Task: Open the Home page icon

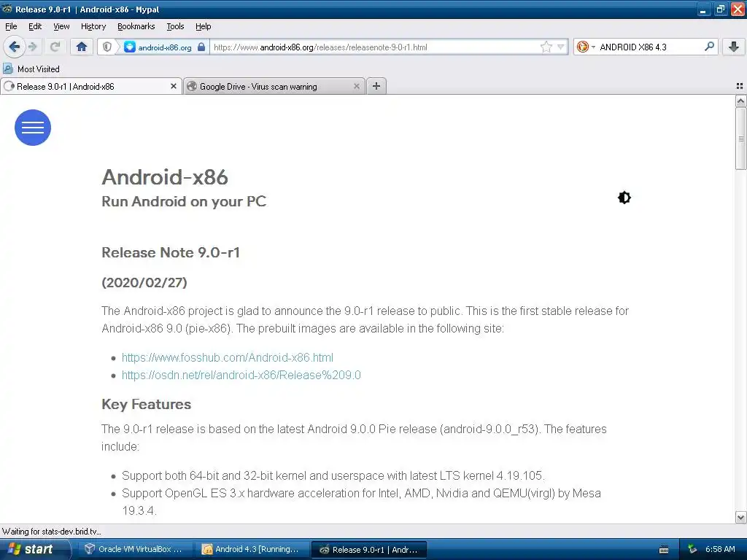Action: pos(82,47)
